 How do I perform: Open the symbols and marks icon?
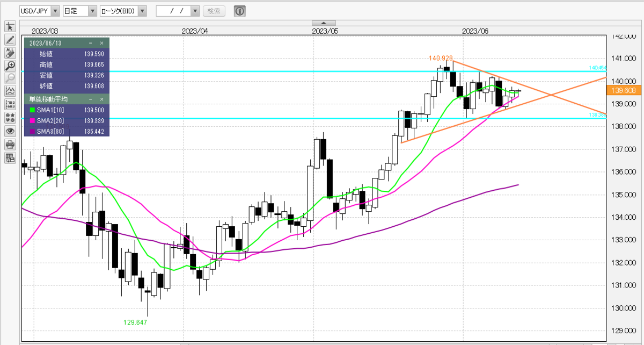[x=10, y=118]
